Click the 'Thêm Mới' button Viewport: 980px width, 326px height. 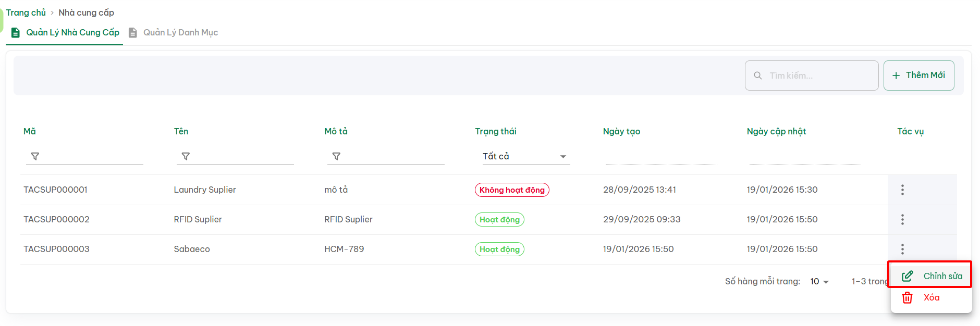918,76
